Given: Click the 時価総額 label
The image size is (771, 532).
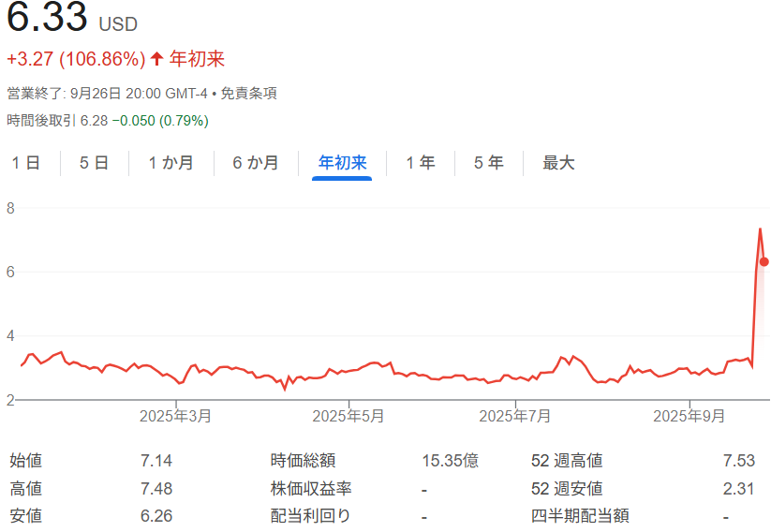Looking at the screenshot, I should pyautogui.click(x=303, y=461).
